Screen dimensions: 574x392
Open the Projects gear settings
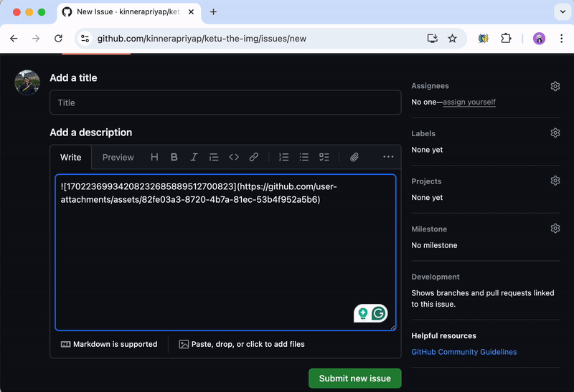(x=555, y=181)
